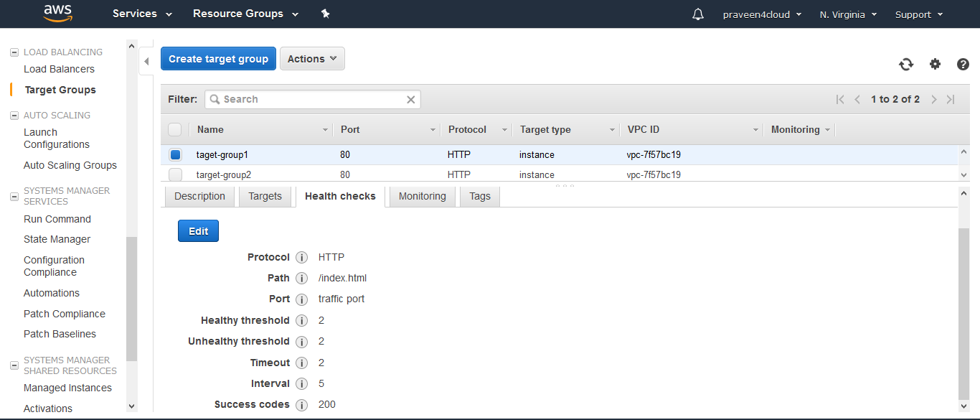Click the AWS logo

coord(57,13)
